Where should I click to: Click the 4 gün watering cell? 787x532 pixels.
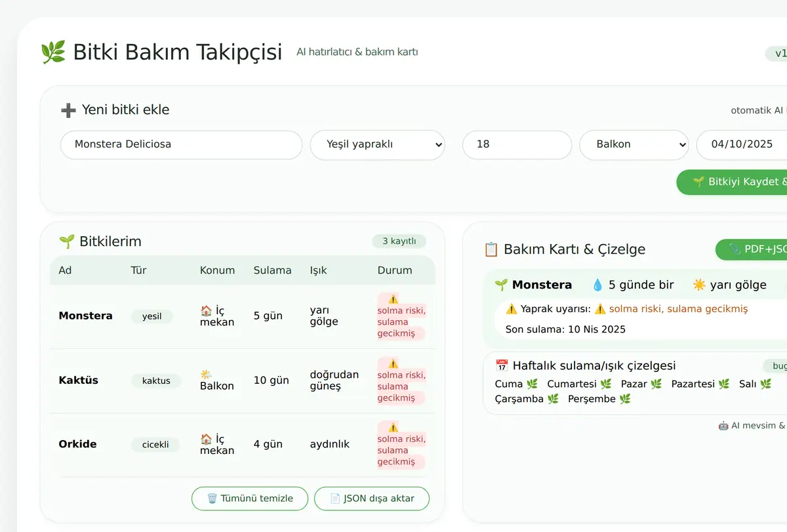point(268,444)
